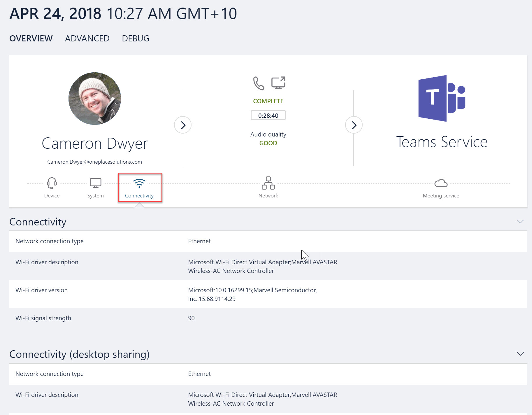This screenshot has height=415, width=532.
Task: Collapse the Connectivity (desktop sharing) section
Action: (x=521, y=354)
